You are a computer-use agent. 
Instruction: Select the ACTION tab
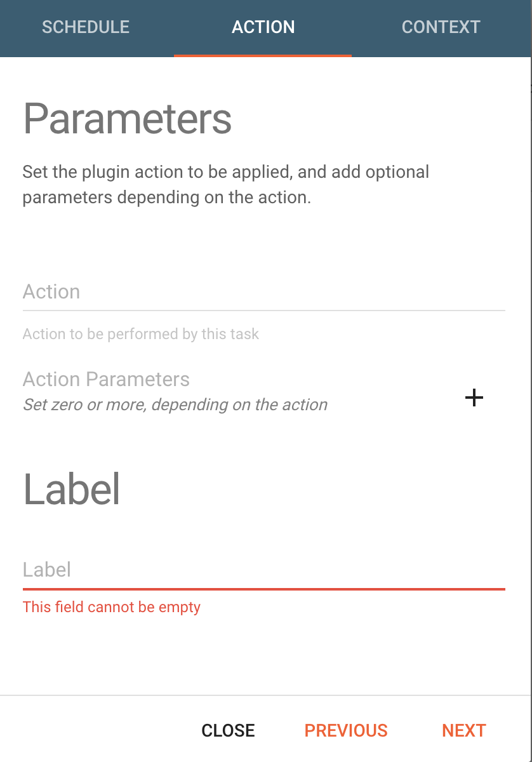tap(263, 27)
